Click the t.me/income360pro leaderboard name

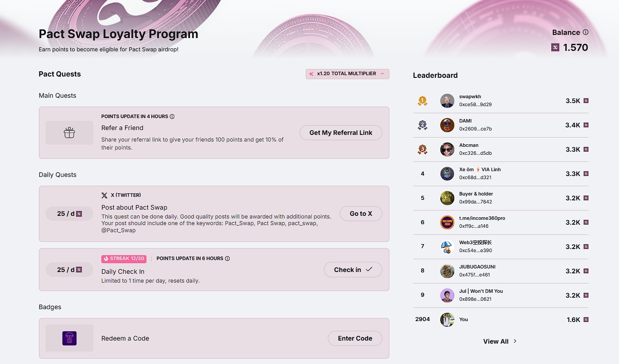482,218
